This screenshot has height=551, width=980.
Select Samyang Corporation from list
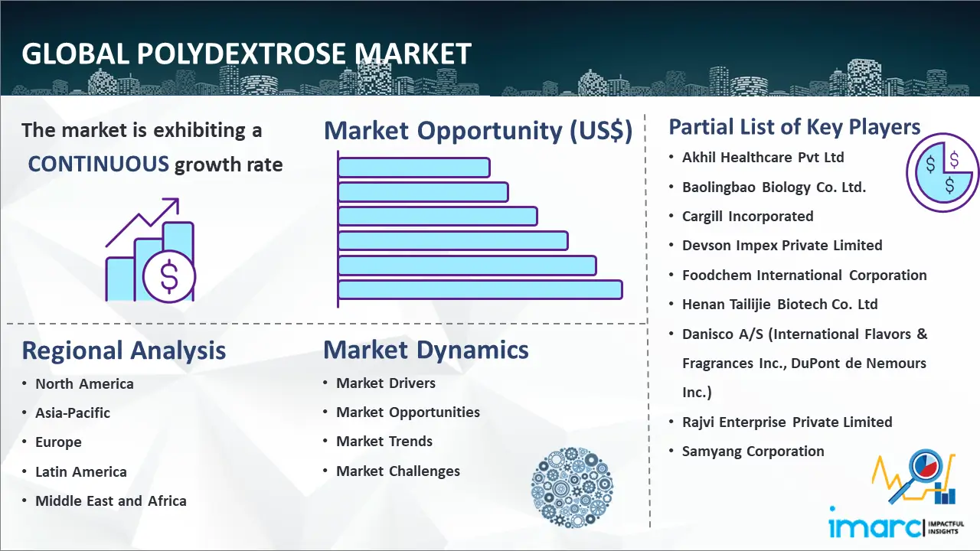click(x=753, y=451)
